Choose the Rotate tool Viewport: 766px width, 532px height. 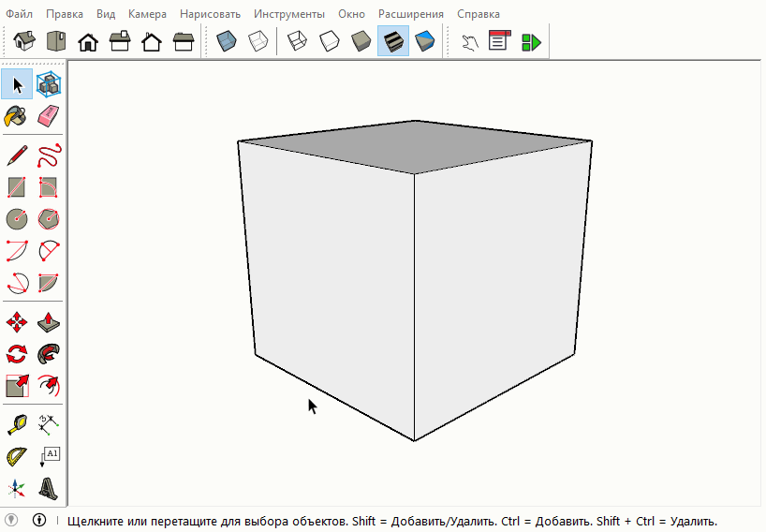[x=17, y=354]
